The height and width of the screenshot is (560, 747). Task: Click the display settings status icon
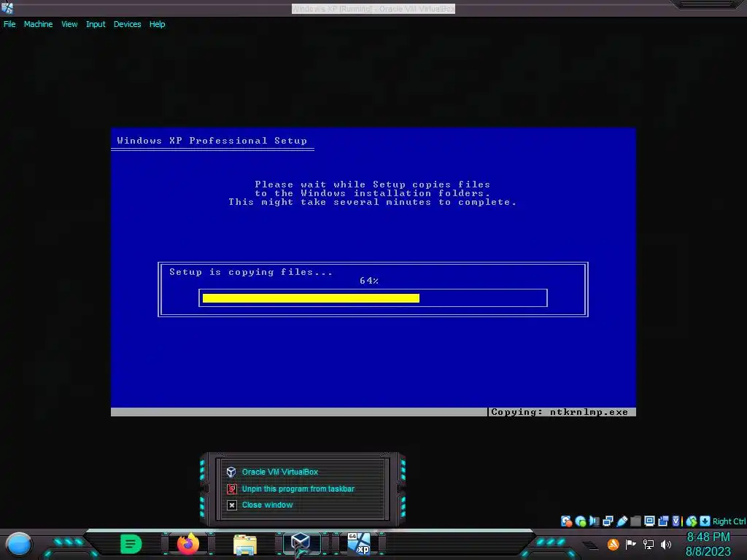coord(649,521)
